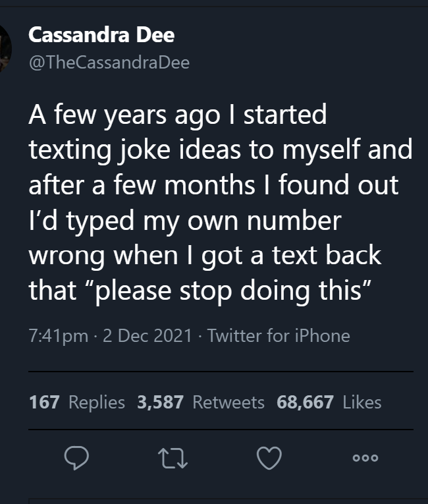Show the 3,587 Retweets list
This screenshot has width=428, height=504.
coord(201,402)
